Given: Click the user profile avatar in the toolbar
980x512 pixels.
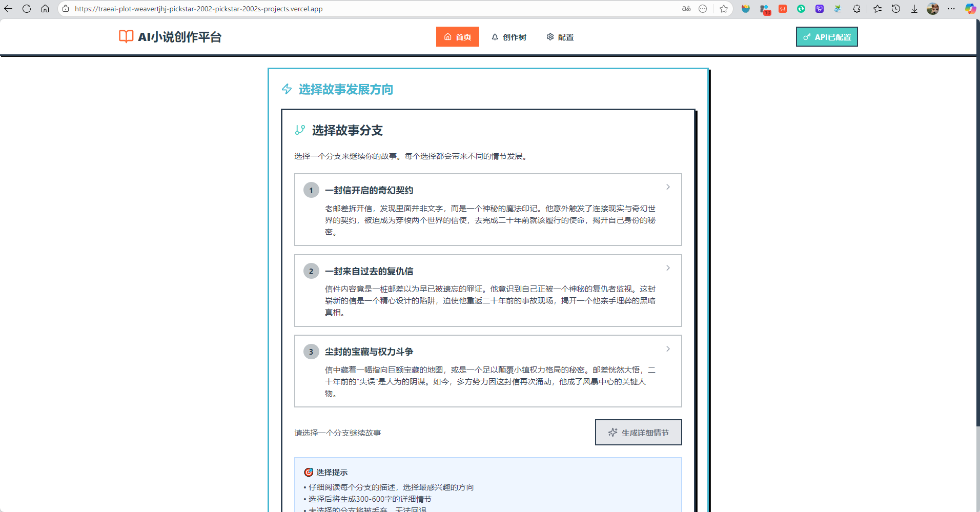Looking at the screenshot, I should 933,9.
